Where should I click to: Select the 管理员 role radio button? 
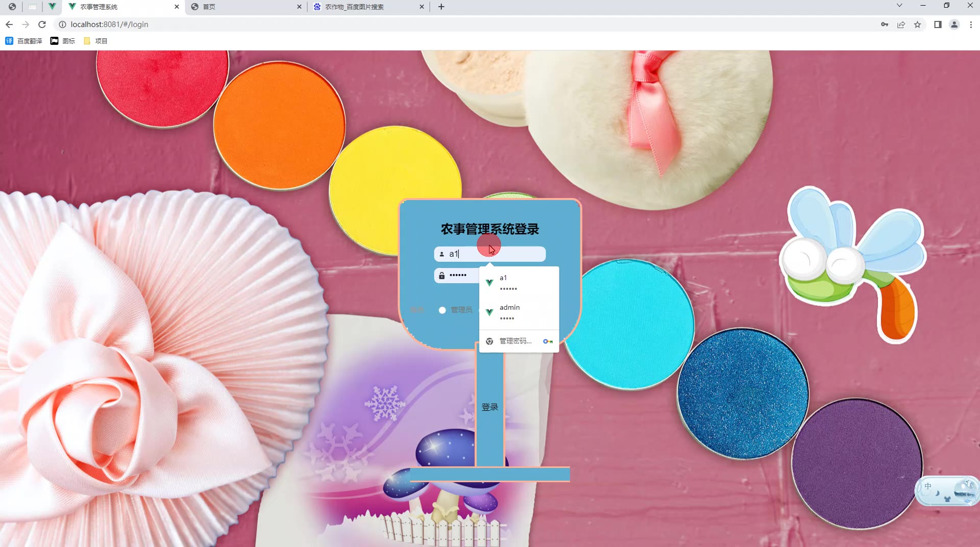[x=442, y=310]
